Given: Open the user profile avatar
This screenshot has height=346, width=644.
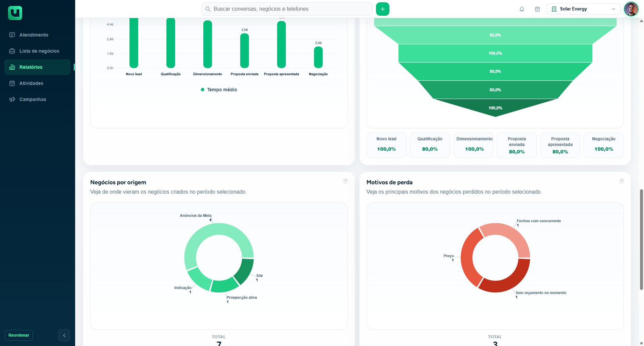Looking at the screenshot, I should [x=631, y=9].
